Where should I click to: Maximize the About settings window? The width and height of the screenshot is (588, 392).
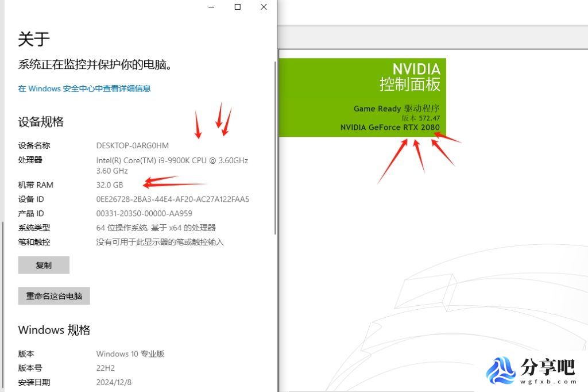tap(237, 7)
